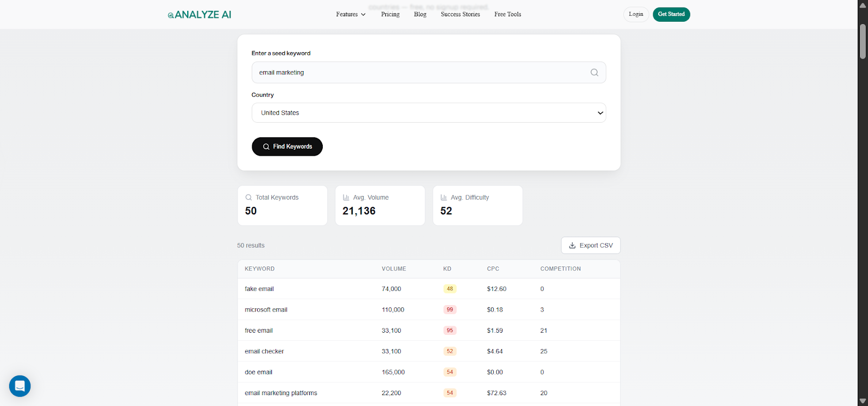This screenshot has width=868, height=406.
Task: Click the CPC value $0.18
Action: [495, 310]
